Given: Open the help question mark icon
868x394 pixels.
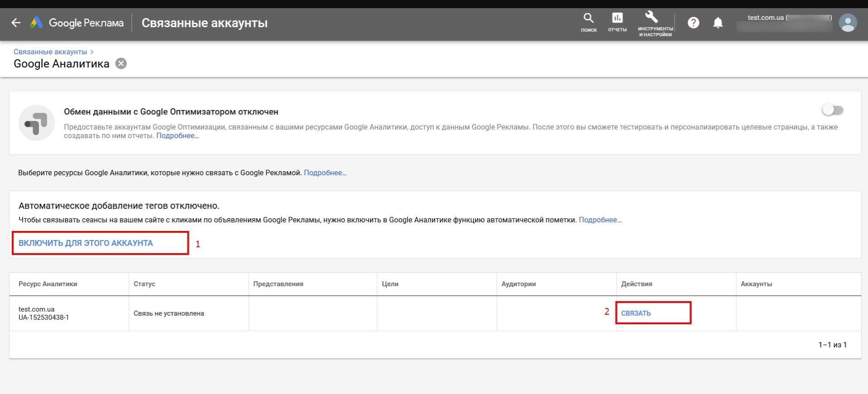Looking at the screenshot, I should tap(693, 23).
